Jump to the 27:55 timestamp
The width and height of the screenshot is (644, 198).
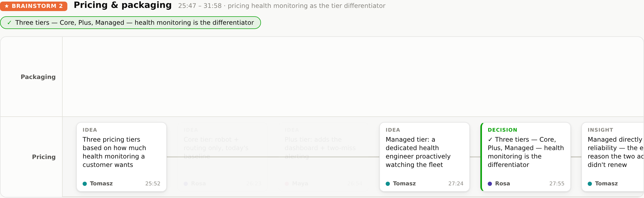pos(557,184)
